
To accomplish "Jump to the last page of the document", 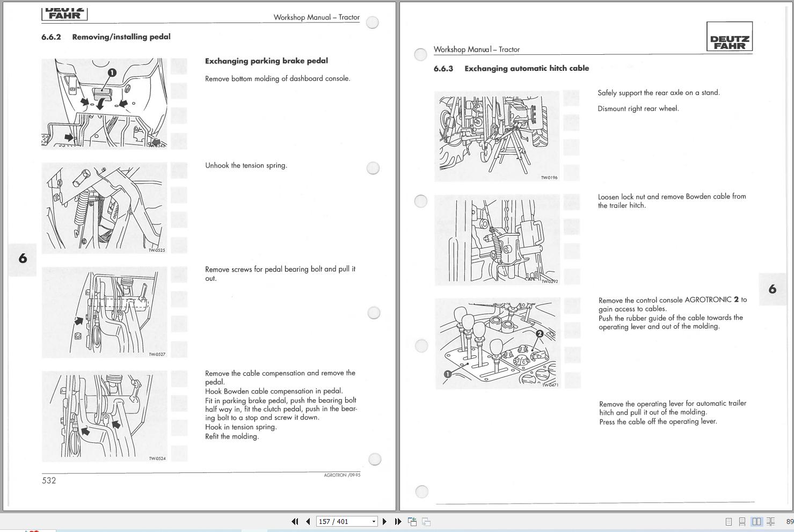I will coord(397,521).
